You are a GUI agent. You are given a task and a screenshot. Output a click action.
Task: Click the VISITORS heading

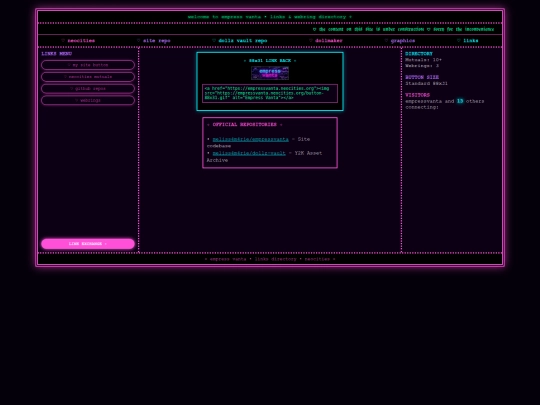[x=417, y=95]
